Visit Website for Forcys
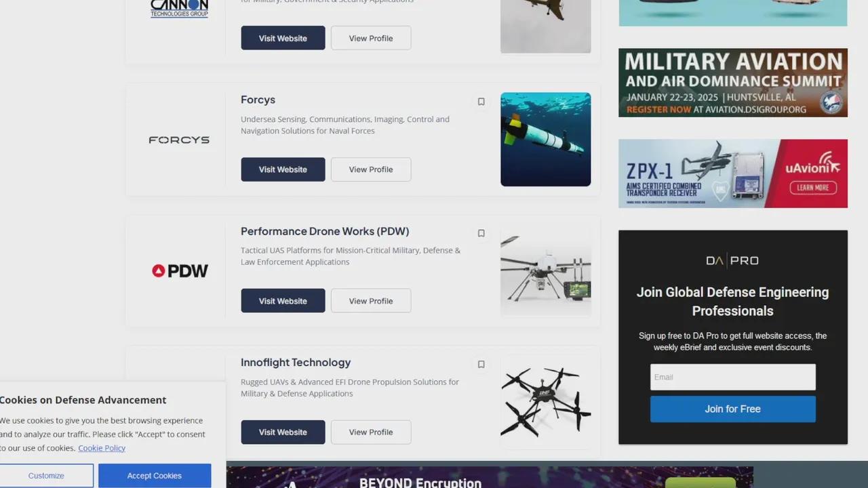The width and height of the screenshot is (868, 488). click(283, 169)
